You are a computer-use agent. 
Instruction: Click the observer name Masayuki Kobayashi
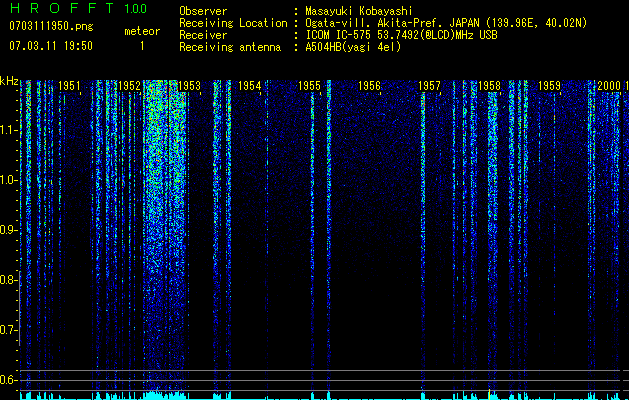359,11
